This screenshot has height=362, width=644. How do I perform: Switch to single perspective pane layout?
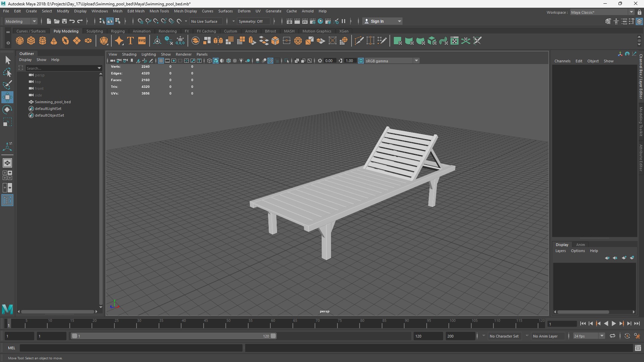pyautogui.click(x=7, y=163)
